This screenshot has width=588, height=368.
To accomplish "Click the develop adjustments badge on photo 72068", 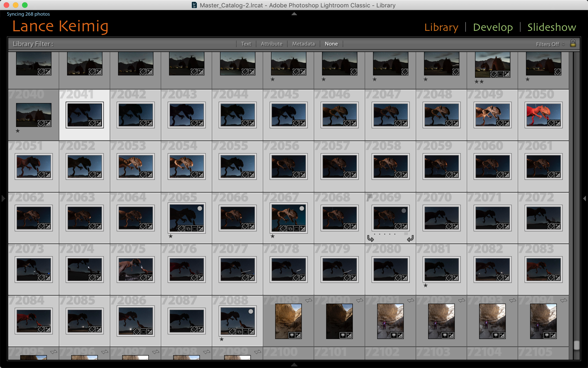I will [354, 226].
